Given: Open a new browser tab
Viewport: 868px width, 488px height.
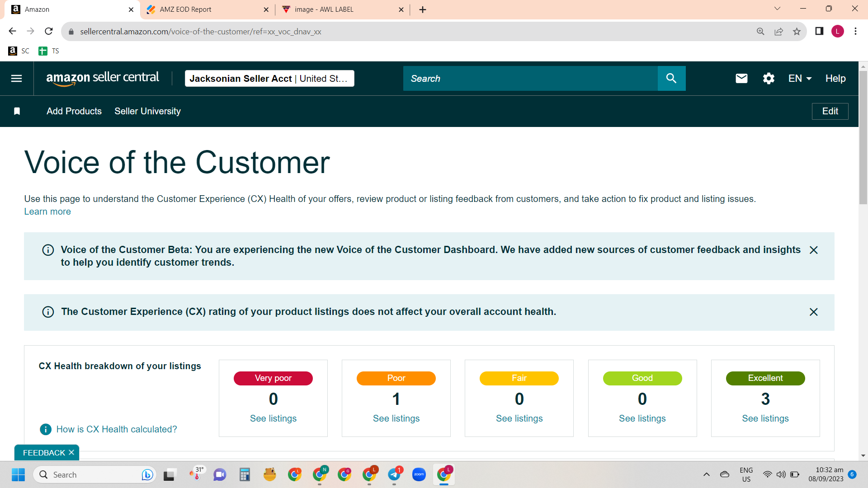Looking at the screenshot, I should point(423,9).
